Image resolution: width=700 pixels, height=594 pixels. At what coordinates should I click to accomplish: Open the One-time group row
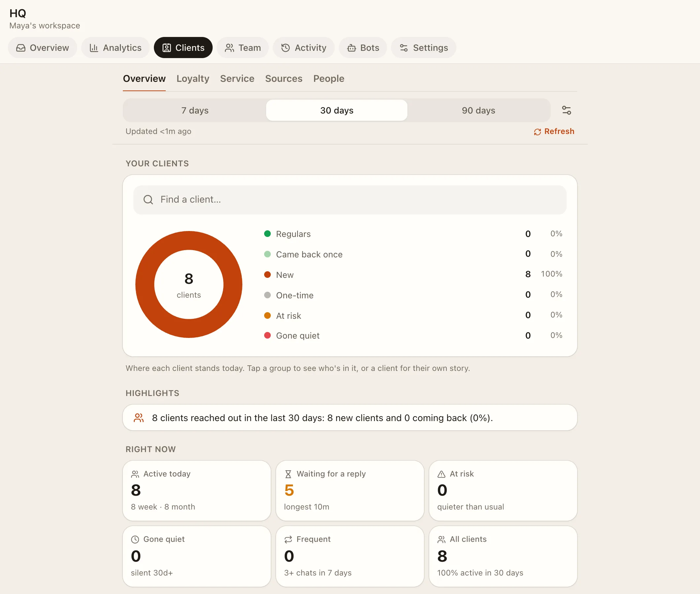[x=413, y=295]
